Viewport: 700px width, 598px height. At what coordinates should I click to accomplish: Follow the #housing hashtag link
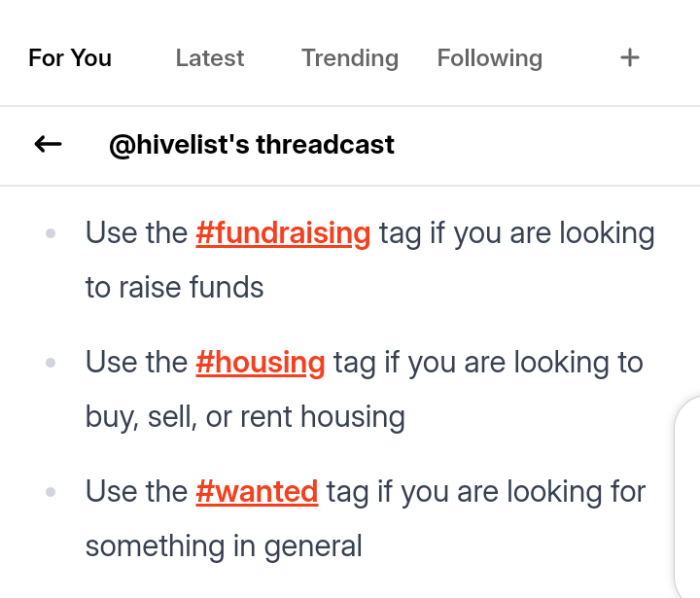(x=261, y=363)
